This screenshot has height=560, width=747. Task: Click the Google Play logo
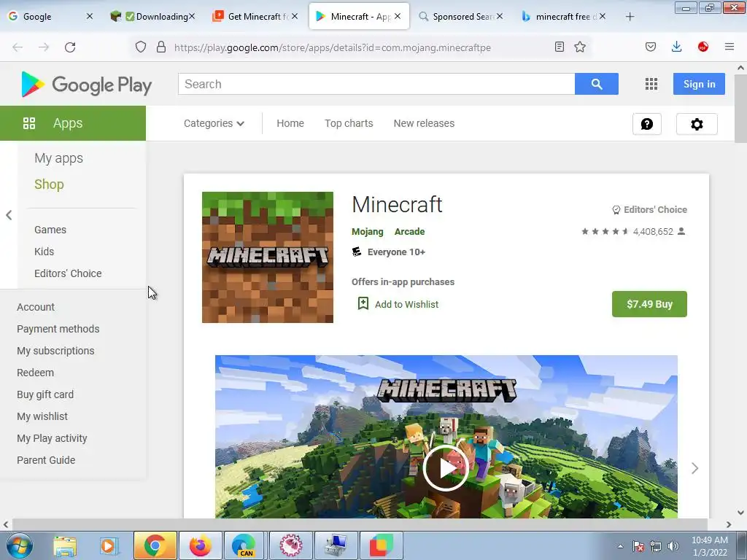pos(86,85)
